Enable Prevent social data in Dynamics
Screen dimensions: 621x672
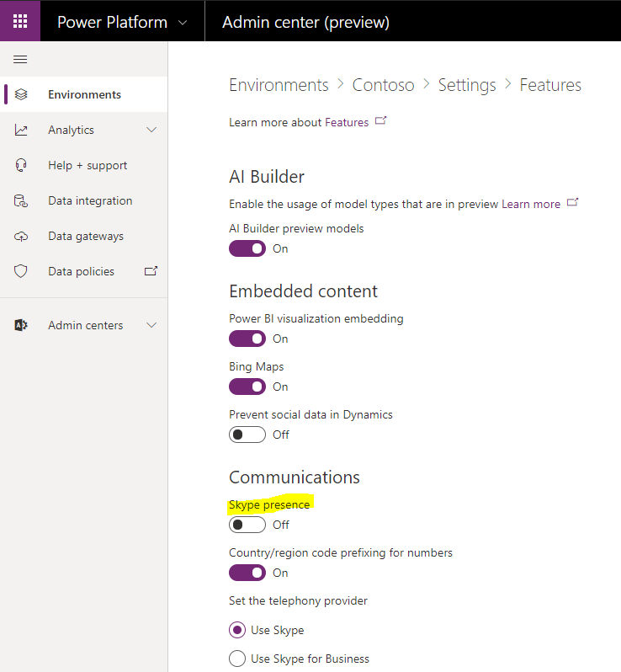[x=247, y=435]
